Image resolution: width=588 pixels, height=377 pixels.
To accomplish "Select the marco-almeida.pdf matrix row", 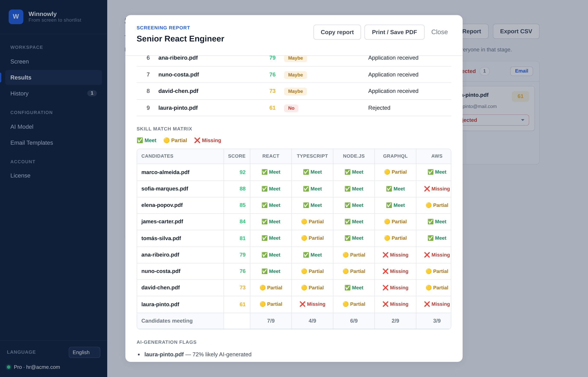I will [294, 172].
